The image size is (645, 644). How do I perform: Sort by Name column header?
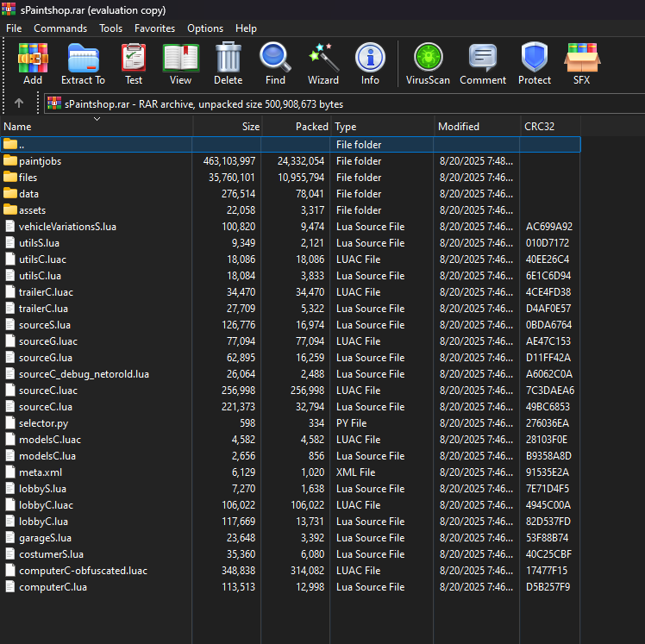coord(97,127)
